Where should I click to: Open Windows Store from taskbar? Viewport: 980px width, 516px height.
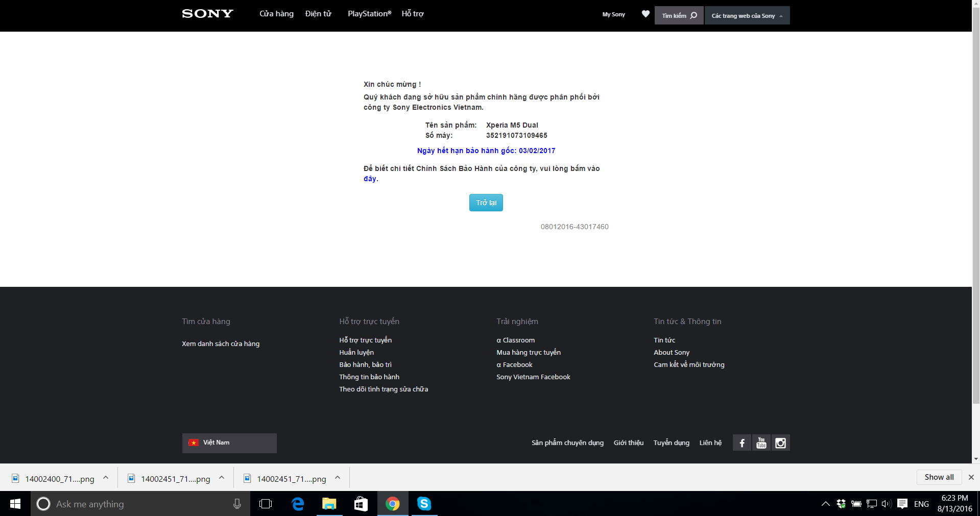tap(361, 504)
